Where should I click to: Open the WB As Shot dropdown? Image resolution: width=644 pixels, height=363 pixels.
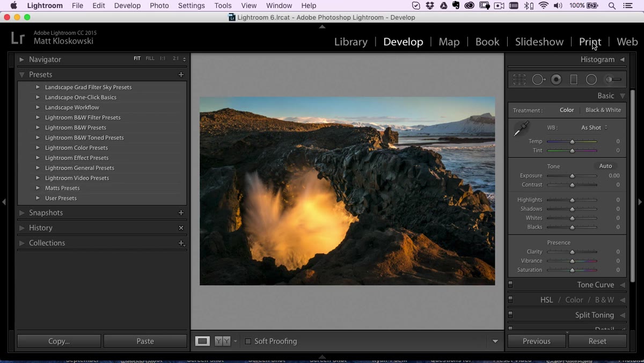click(594, 128)
